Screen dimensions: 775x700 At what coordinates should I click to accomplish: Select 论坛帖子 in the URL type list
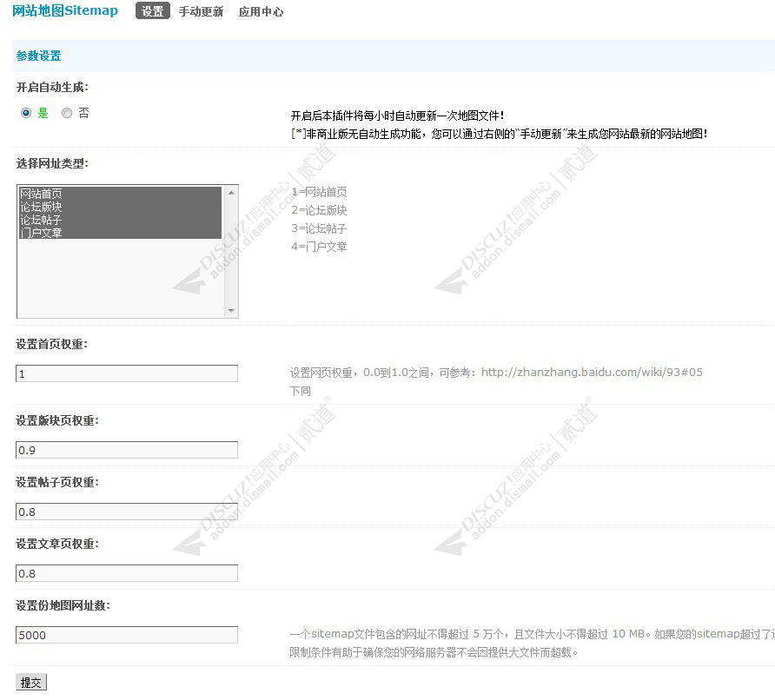(120, 220)
